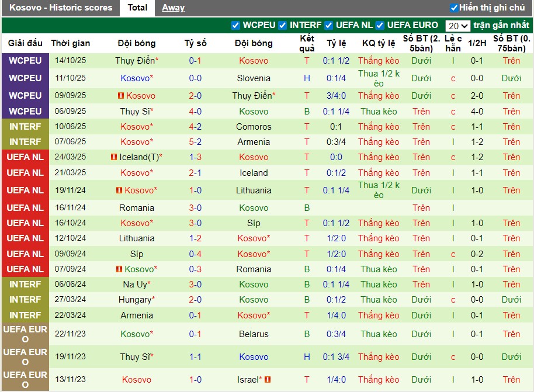
Task: Open the 5-2 score against Armenia
Action: point(195,142)
